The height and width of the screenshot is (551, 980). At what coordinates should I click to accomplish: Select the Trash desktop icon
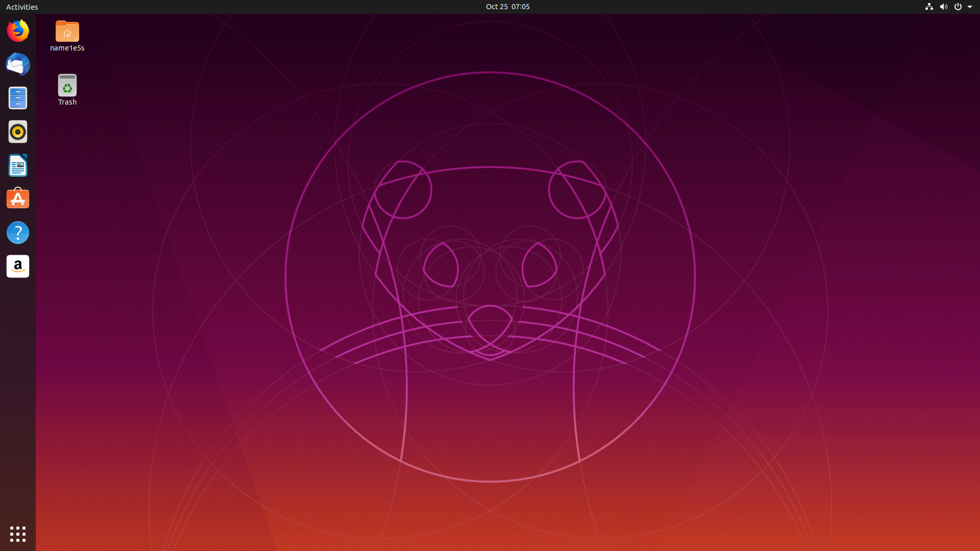point(67,85)
